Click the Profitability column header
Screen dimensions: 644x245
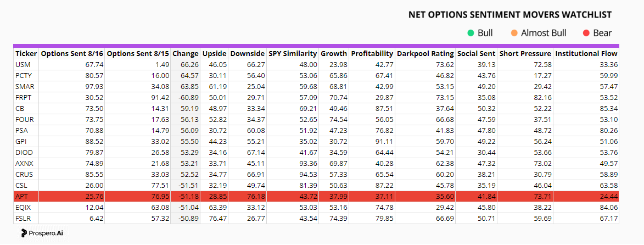[x=372, y=54]
